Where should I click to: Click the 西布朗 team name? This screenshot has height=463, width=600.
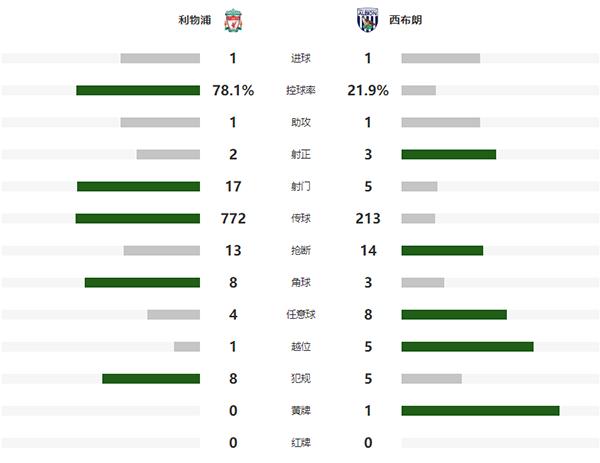point(405,21)
